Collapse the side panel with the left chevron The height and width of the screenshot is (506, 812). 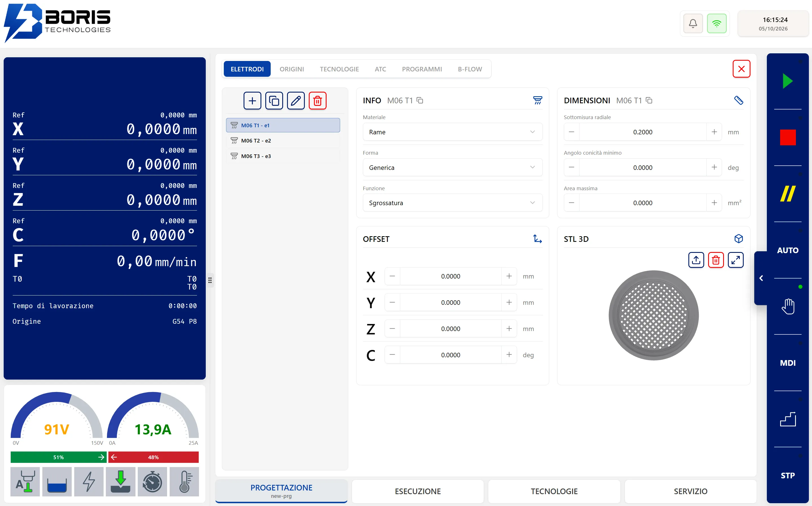click(x=761, y=278)
